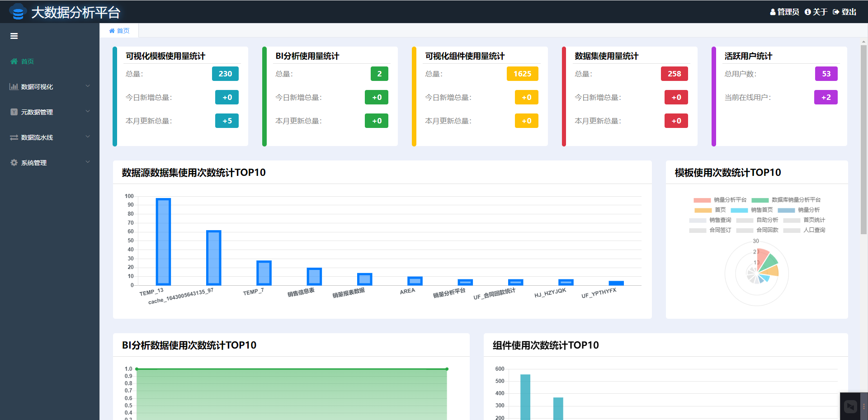Click the 2 BI分析 total badge

pos(379,74)
